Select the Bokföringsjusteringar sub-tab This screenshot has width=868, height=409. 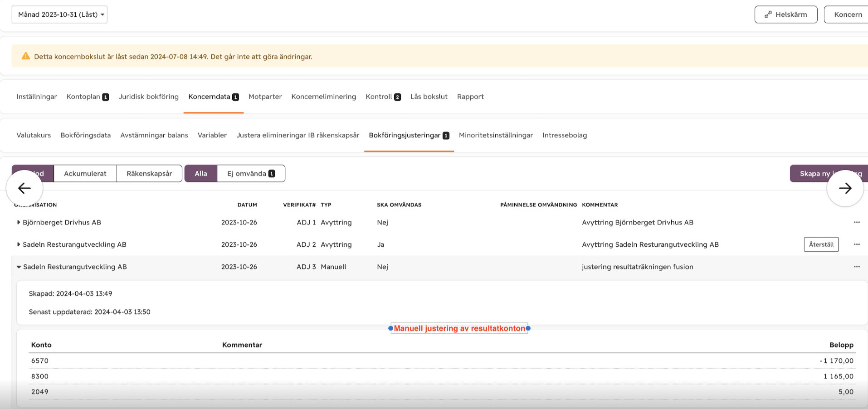coord(409,135)
